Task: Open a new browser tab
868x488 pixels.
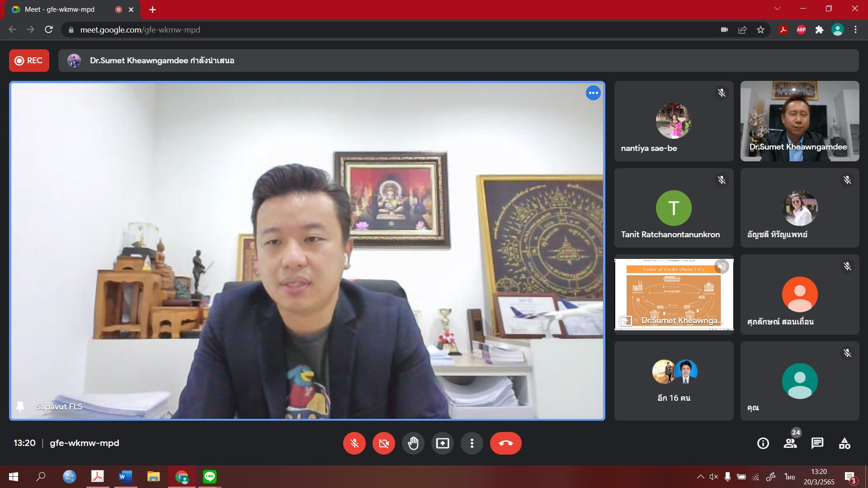Action: tap(152, 9)
